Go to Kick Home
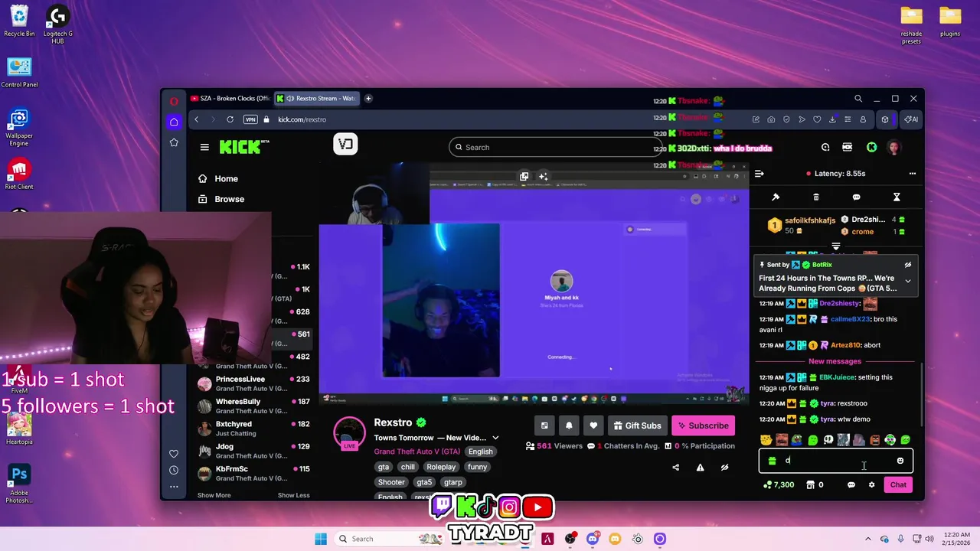Viewport: 980px width, 551px height. 218,178
